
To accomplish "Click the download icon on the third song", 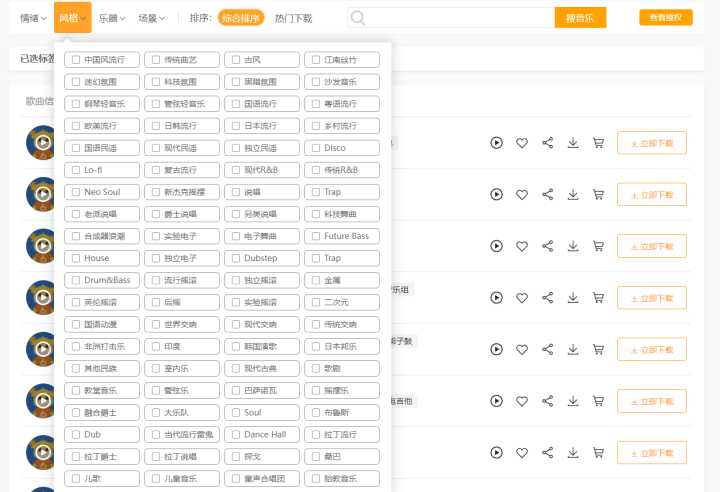I will click(x=573, y=246).
